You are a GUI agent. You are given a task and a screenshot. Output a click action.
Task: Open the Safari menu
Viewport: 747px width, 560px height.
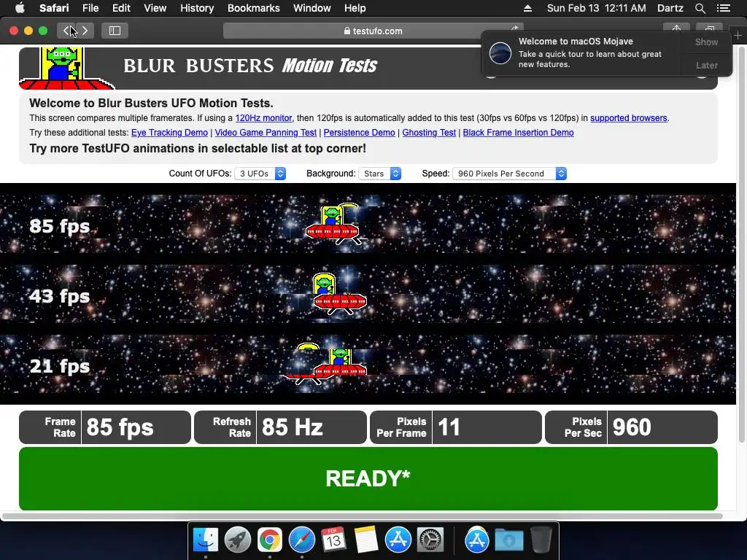54,8
